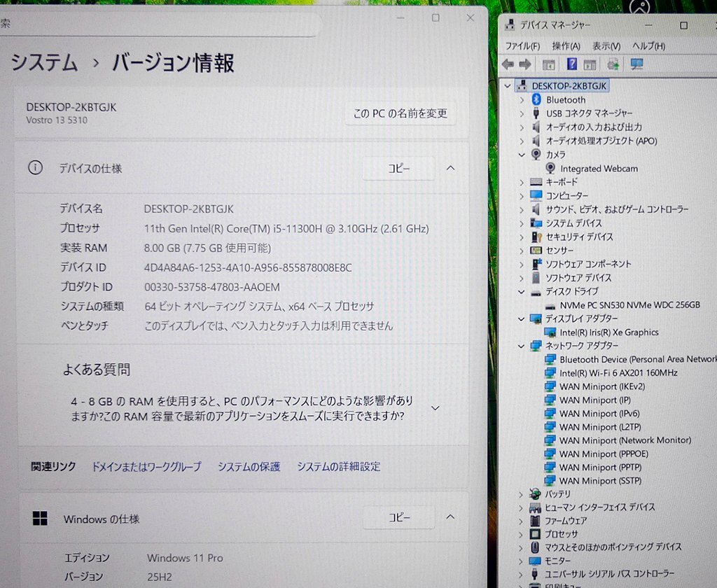717x588 pixels.
Task: Select オーディオの入力および出力 category
Action: (x=594, y=127)
